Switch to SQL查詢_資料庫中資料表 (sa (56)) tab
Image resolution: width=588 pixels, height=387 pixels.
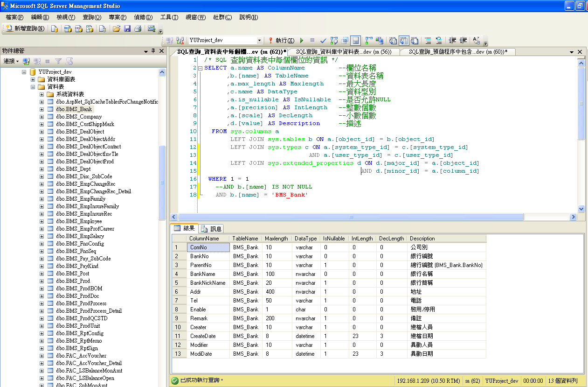(344, 52)
